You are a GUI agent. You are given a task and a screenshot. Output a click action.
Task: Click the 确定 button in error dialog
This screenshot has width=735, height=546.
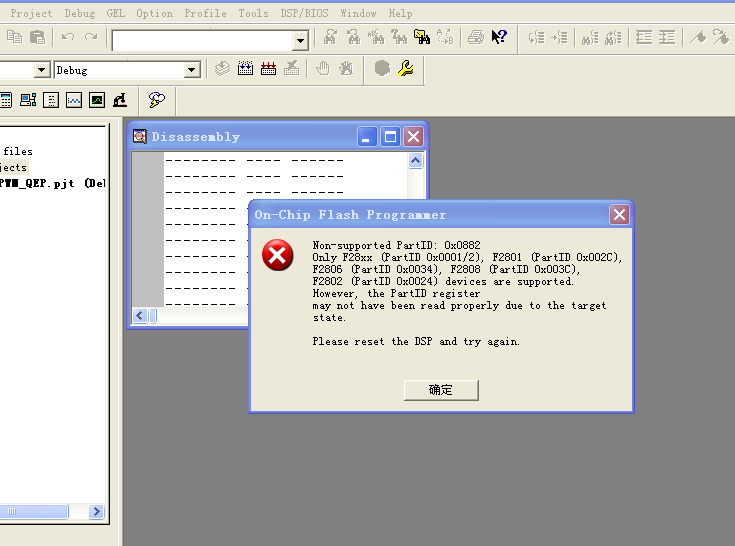pyautogui.click(x=441, y=390)
